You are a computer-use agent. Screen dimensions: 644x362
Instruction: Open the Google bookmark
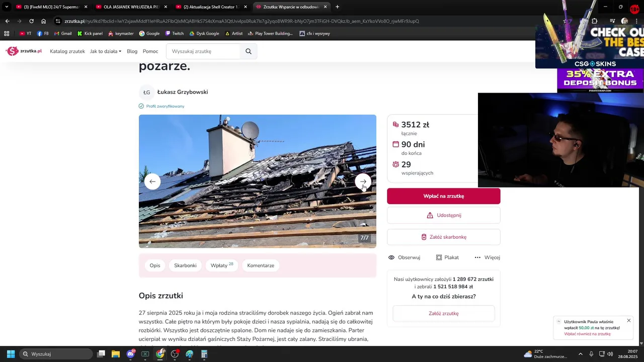[149, 34]
